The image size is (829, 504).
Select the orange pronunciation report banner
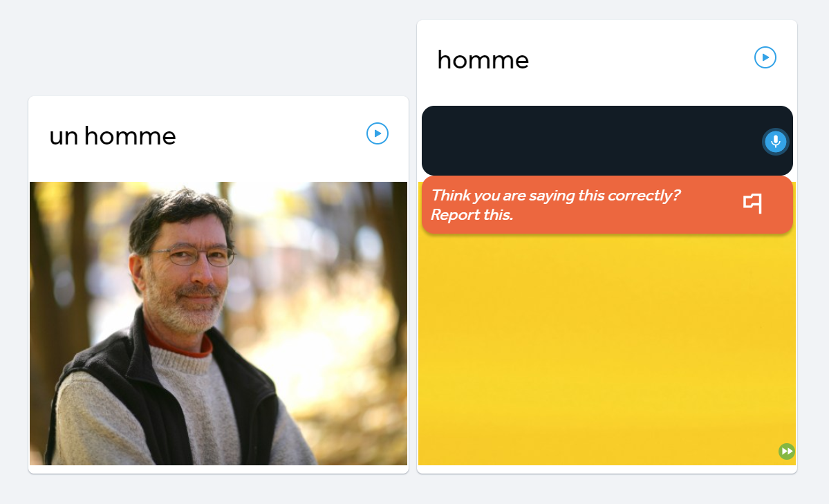[x=607, y=205]
